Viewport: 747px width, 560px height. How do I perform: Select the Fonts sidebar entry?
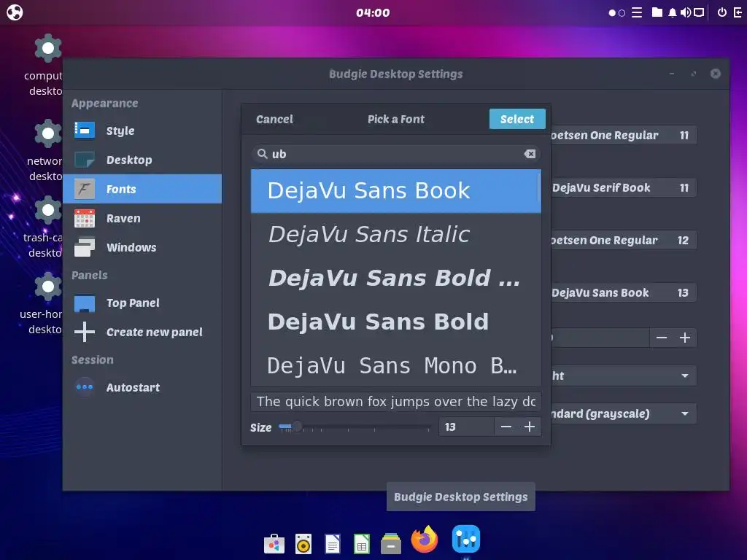pos(142,189)
